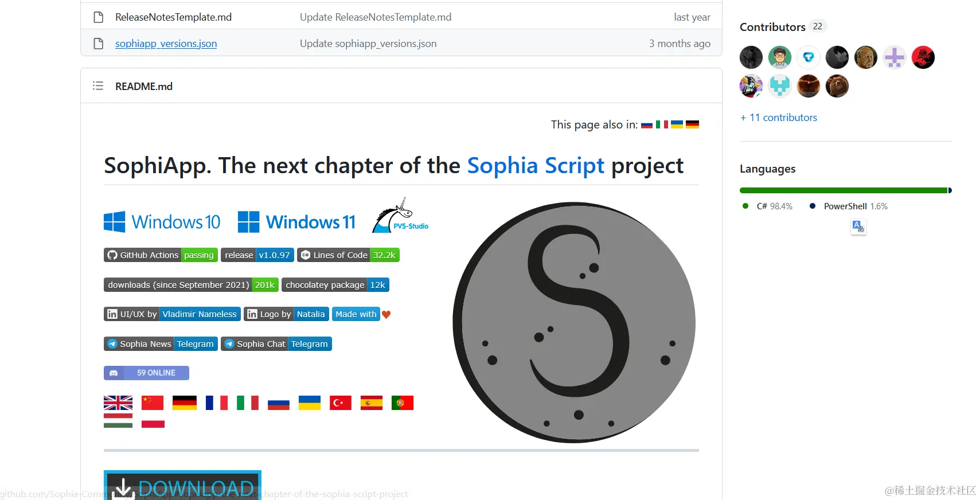
Task: Click the Windows 11 logo badge
Action: [296, 222]
